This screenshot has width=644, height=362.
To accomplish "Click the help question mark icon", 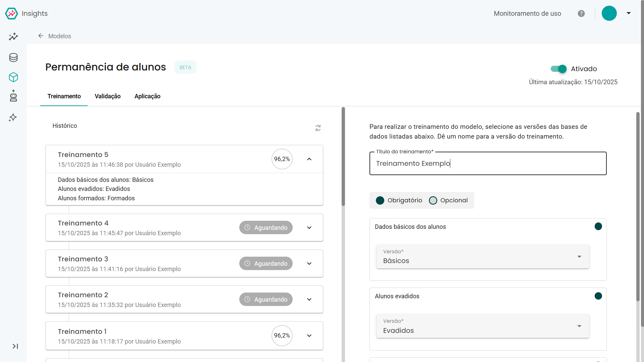I will (x=581, y=13).
